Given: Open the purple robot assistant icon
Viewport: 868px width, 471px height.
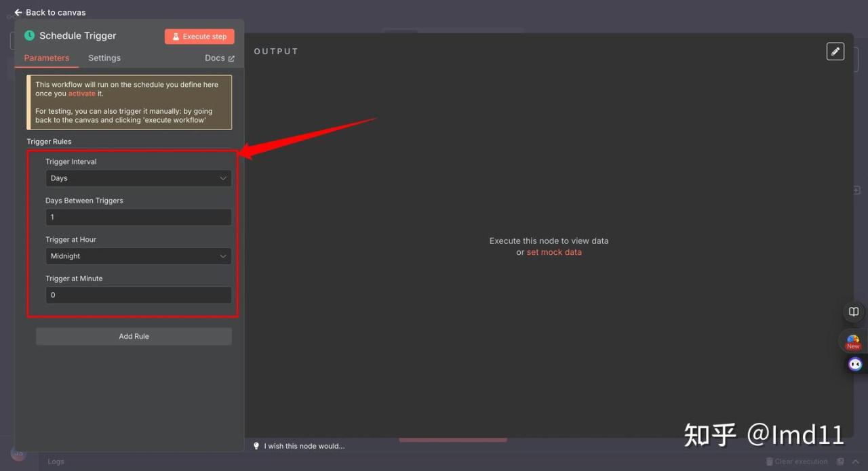Looking at the screenshot, I should 855,365.
